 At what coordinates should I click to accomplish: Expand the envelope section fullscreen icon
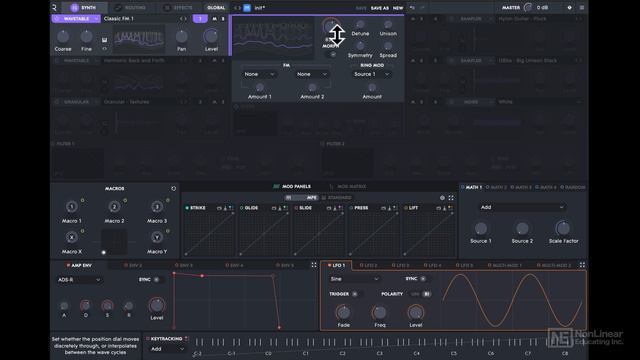click(314, 265)
